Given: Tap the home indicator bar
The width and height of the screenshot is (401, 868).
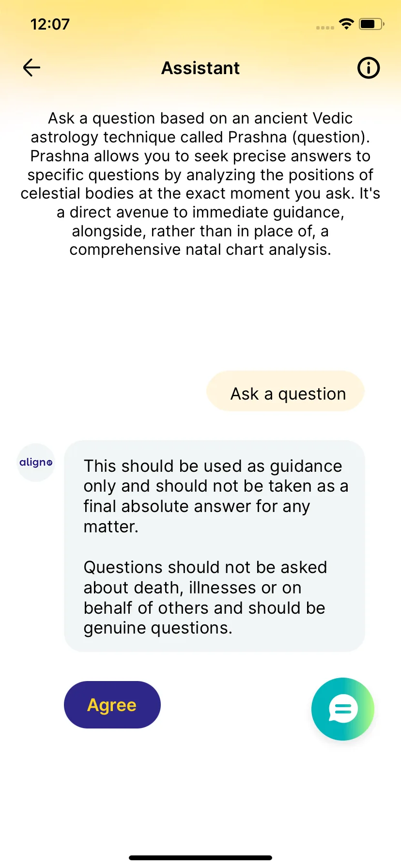Looking at the screenshot, I should pyautogui.click(x=200, y=858).
